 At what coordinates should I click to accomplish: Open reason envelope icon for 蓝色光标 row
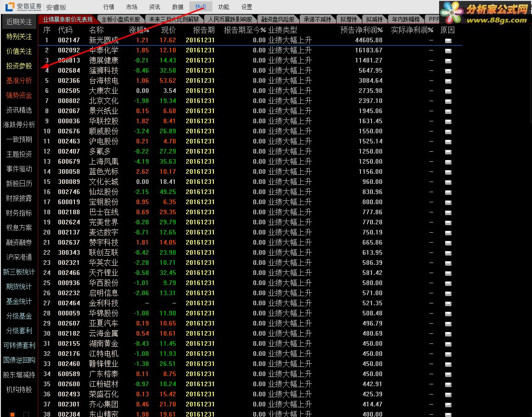tap(448, 172)
